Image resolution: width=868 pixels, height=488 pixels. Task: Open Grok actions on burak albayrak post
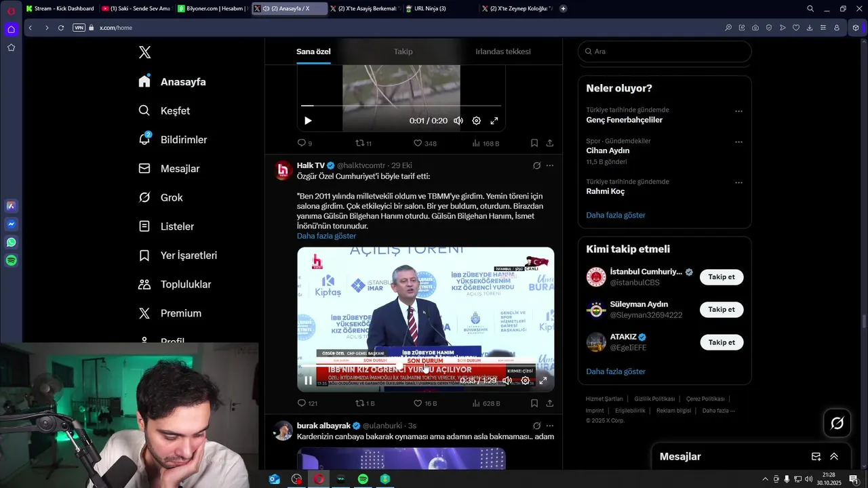pos(536,426)
